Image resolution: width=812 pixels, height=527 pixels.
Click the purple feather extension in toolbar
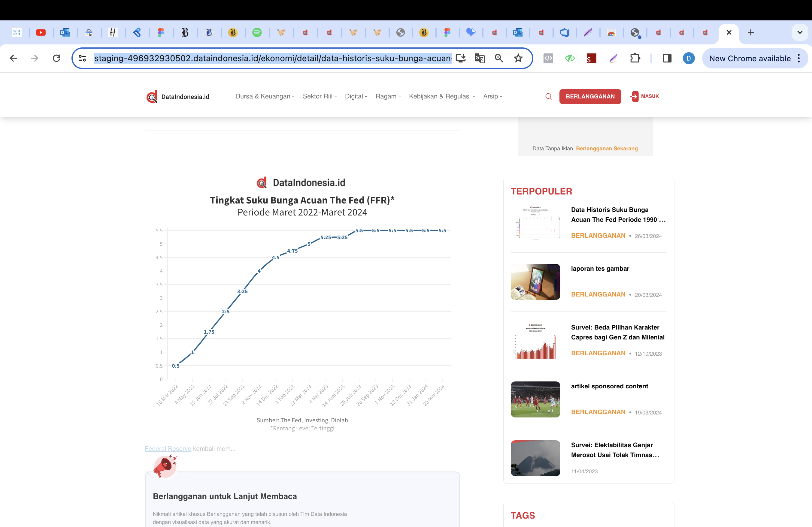point(613,58)
